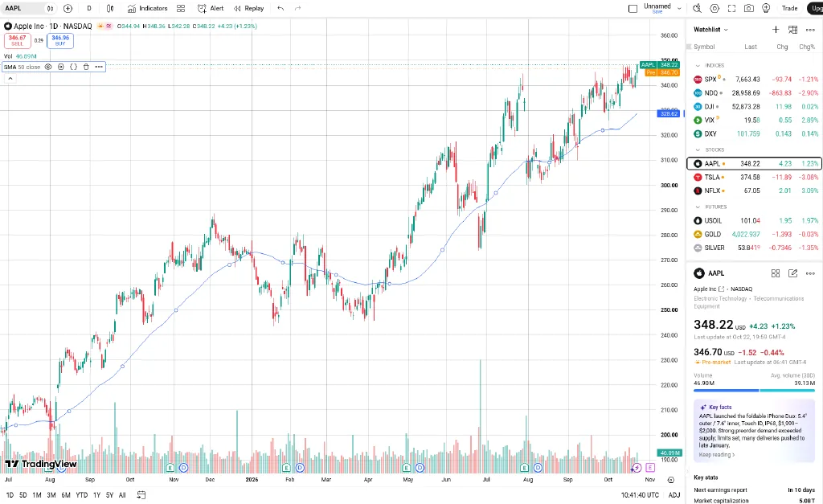Click the 346.67 SELL button
Screen dimensions: 823x504
pyautogui.click(x=18, y=40)
